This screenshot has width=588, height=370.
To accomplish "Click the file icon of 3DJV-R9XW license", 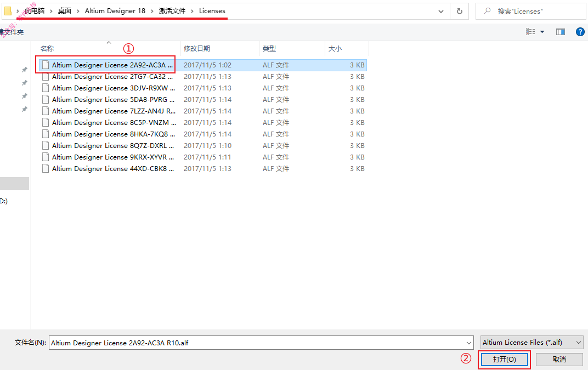I will (46, 88).
